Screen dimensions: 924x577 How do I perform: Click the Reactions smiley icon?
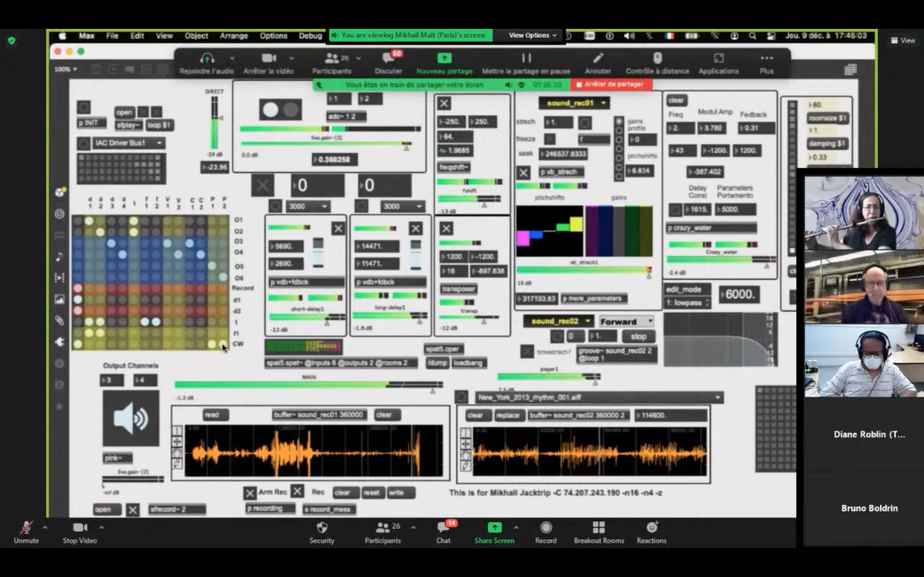point(651,527)
